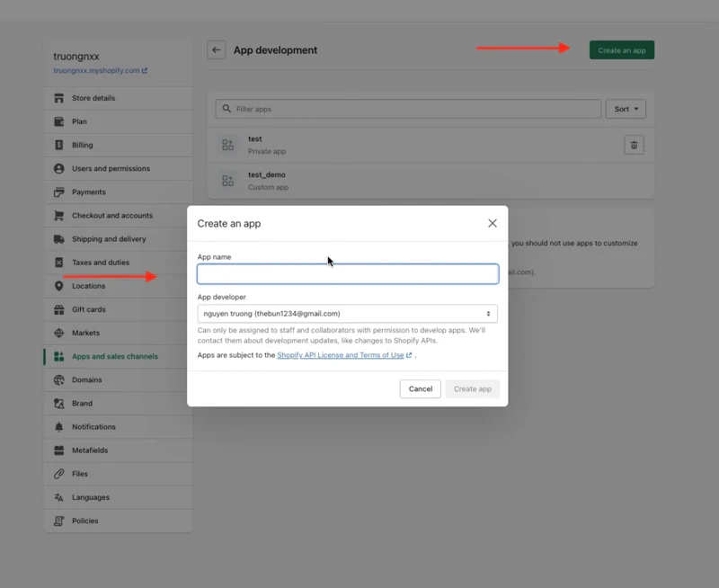Click the Domains globe icon

tap(58, 379)
